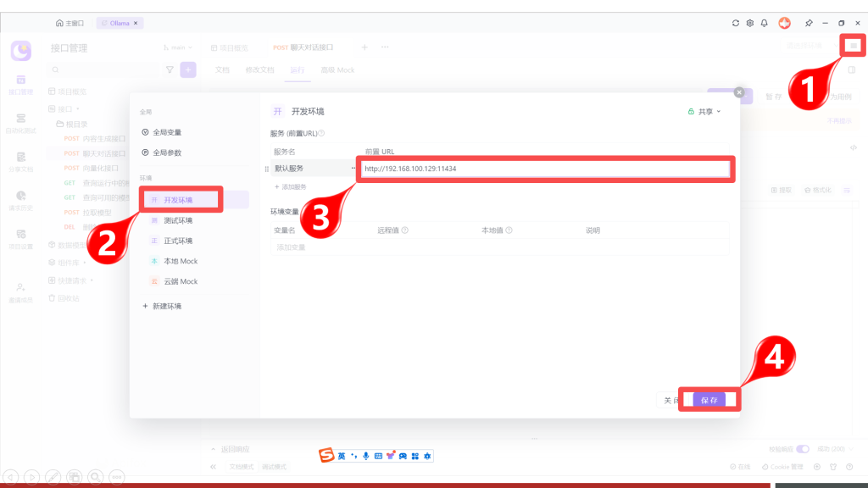Open the notifications bell icon

[x=764, y=23]
